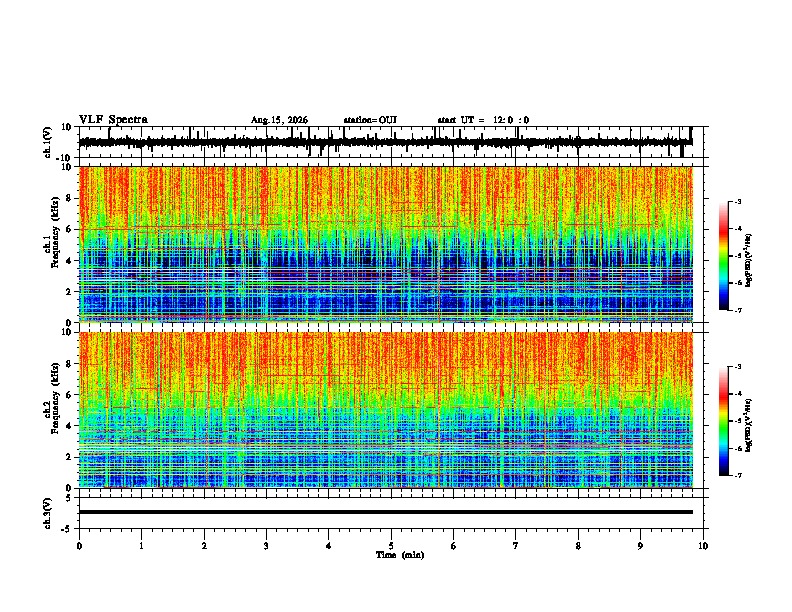Click the "Time (min)" axis title
792x612 pixels.
400,555
